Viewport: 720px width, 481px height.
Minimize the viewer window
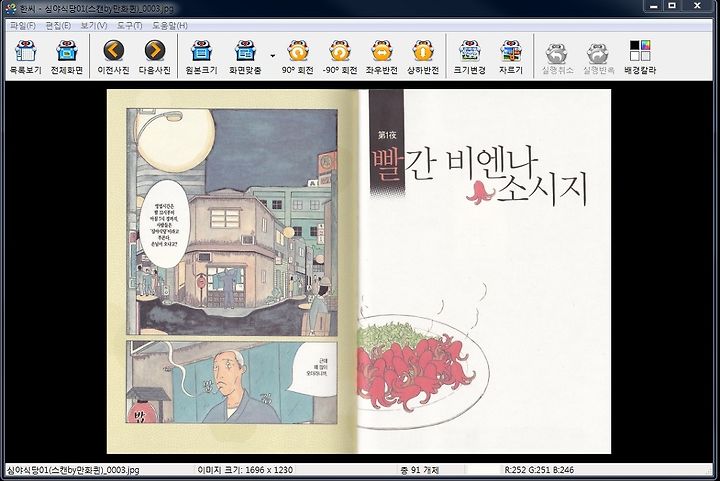click(654, 6)
